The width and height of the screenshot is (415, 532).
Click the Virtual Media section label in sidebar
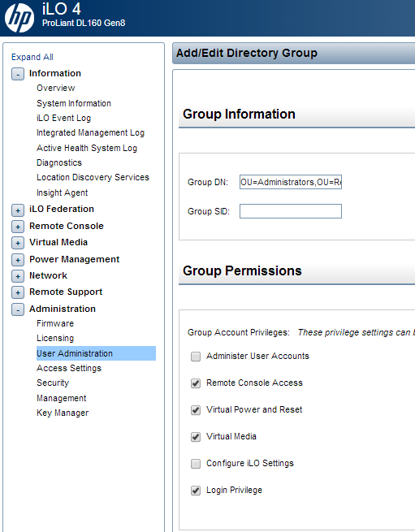click(58, 242)
